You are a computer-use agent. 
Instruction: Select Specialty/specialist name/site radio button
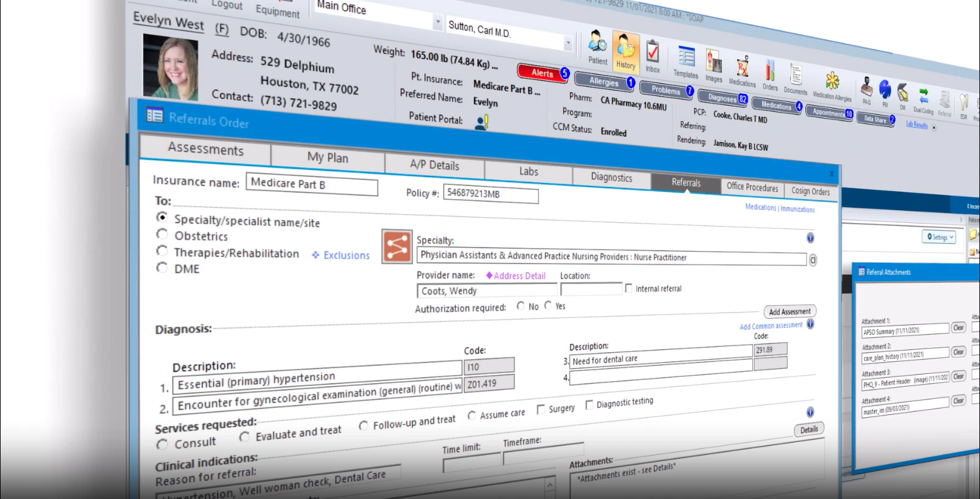[x=162, y=217]
